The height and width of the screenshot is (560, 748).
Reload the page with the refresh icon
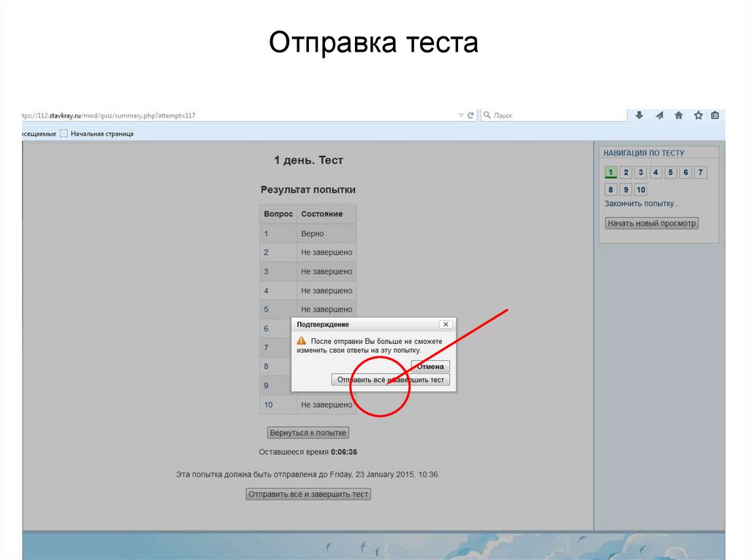click(x=470, y=115)
